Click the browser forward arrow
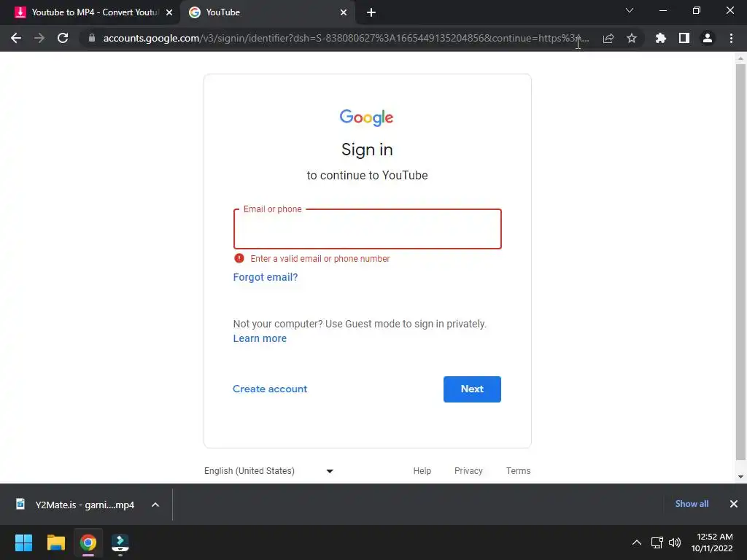The image size is (747, 560). pyautogui.click(x=39, y=38)
